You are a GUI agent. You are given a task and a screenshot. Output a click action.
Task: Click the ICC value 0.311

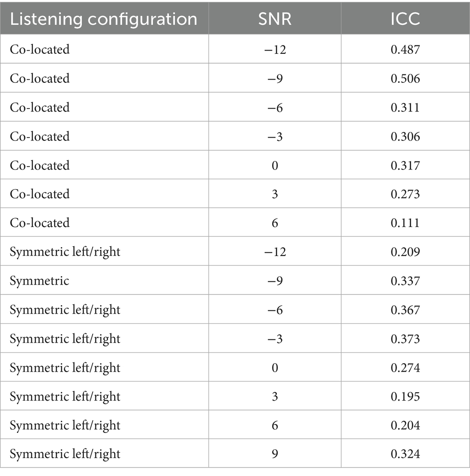pyautogui.click(x=405, y=107)
